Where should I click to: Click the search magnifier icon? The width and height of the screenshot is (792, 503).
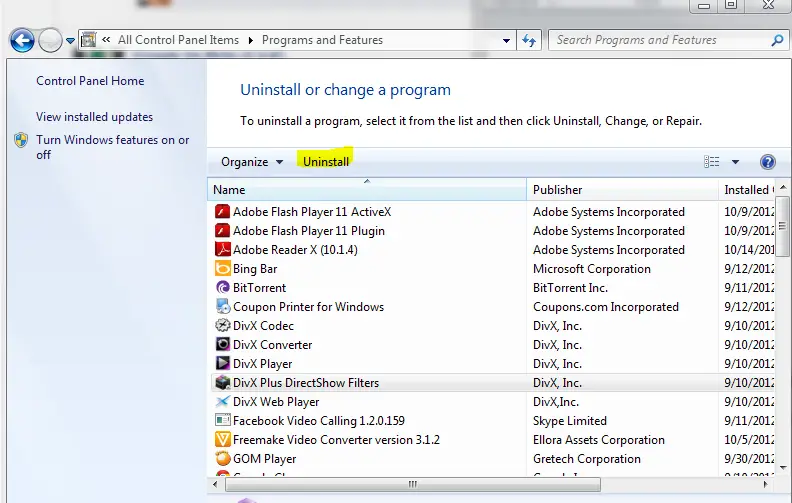point(777,40)
